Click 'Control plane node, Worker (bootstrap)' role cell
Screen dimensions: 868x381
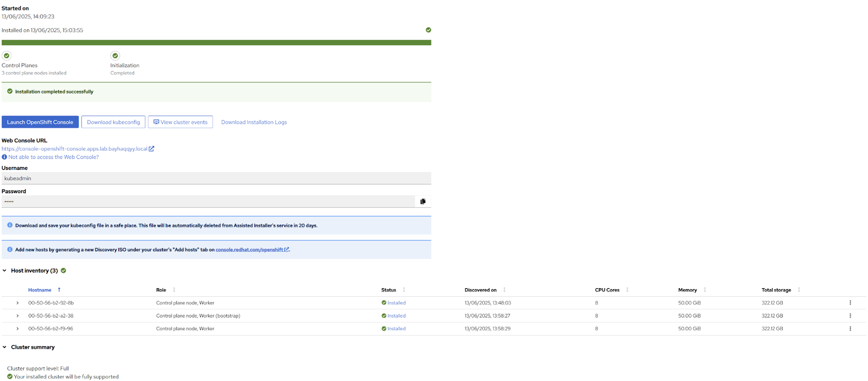coord(198,316)
